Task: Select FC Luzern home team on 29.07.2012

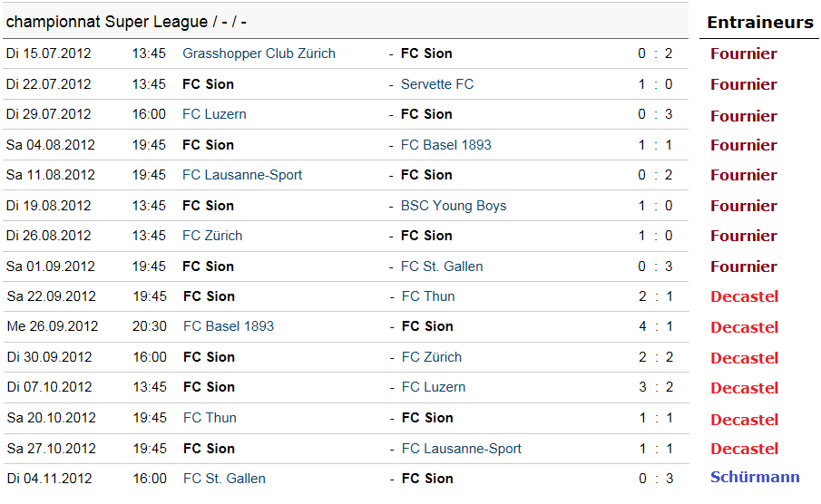Action: point(214,114)
